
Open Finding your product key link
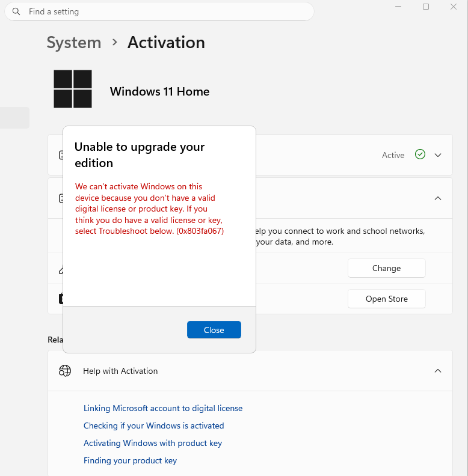point(130,460)
